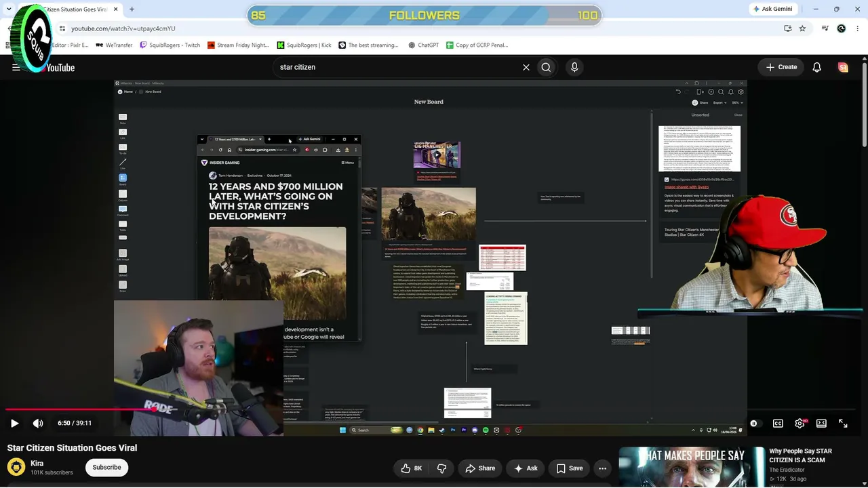This screenshot has height=488, width=868.
Task: Open the ChatGPT bookmark
Action: point(423,45)
